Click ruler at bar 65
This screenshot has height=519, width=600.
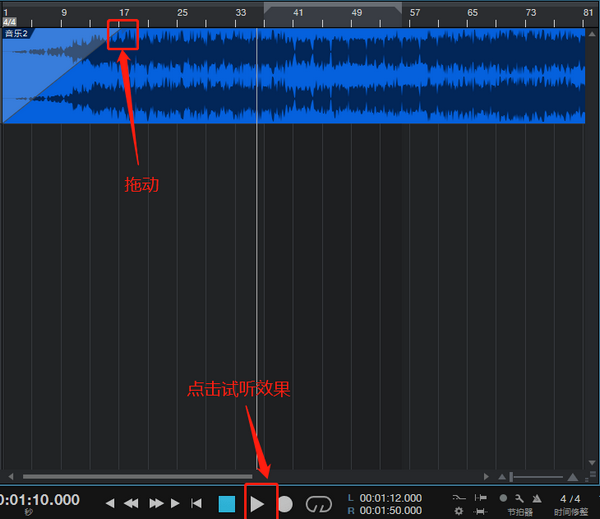[473, 13]
